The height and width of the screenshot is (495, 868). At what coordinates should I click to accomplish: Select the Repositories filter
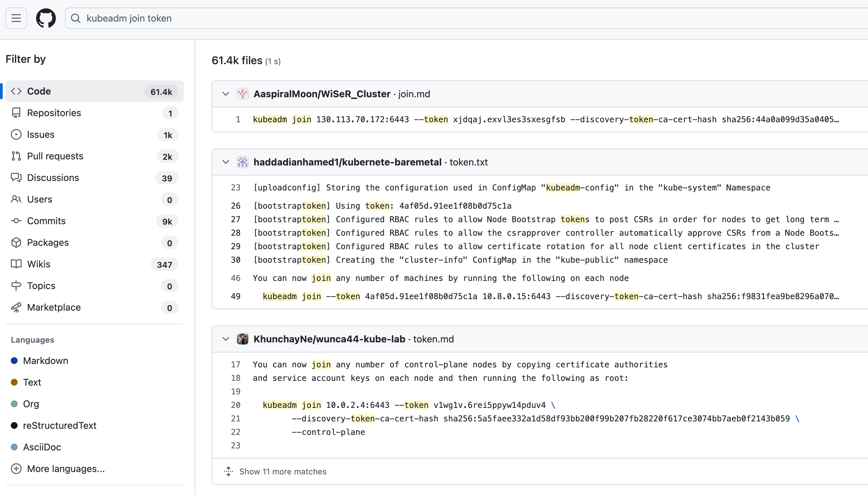(54, 113)
